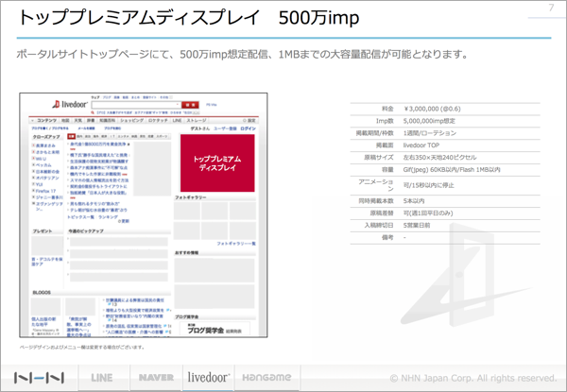567x392 pixels.
Task: Click the Hangame logo in footer
Action: [266, 378]
